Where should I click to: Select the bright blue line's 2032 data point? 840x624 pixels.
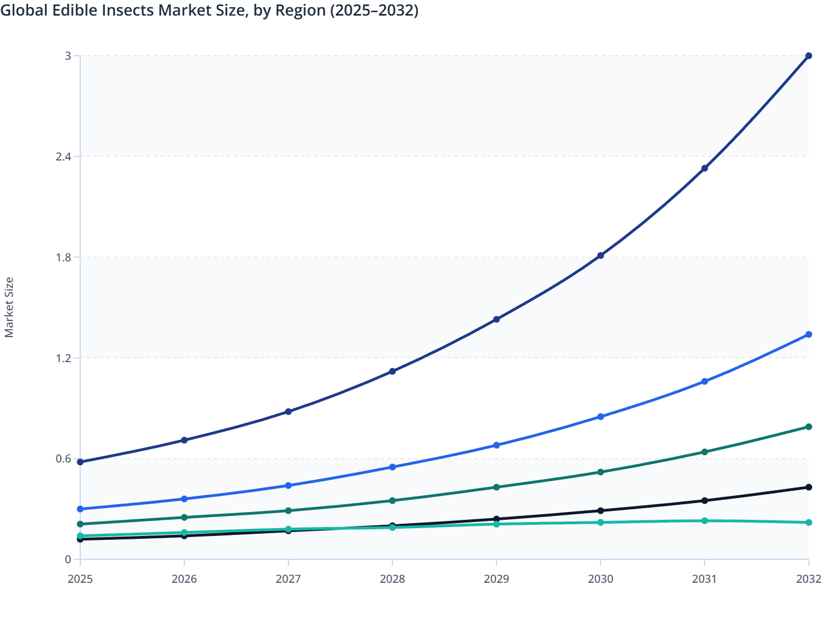808,334
